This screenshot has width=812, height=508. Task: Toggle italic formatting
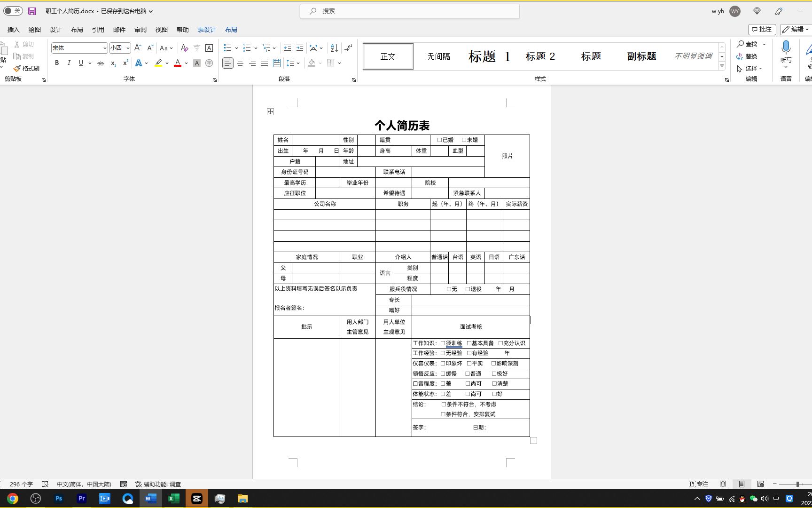69,63
